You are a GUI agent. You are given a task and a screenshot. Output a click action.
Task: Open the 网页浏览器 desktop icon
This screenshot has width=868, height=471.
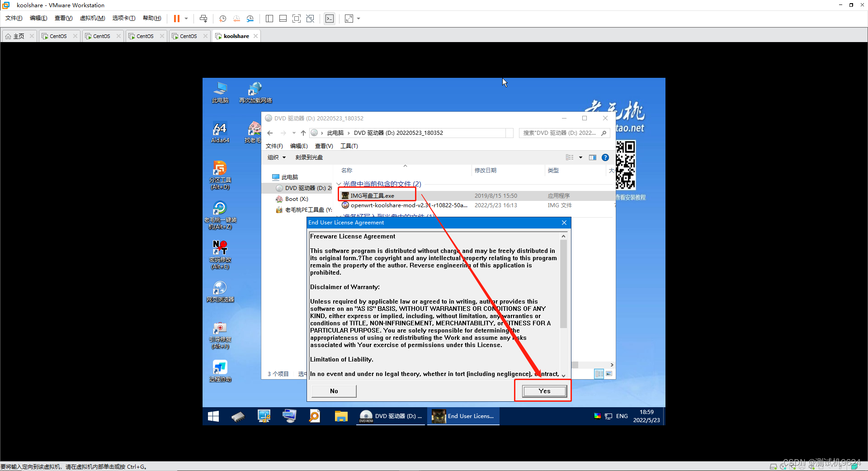coord(220,292)
